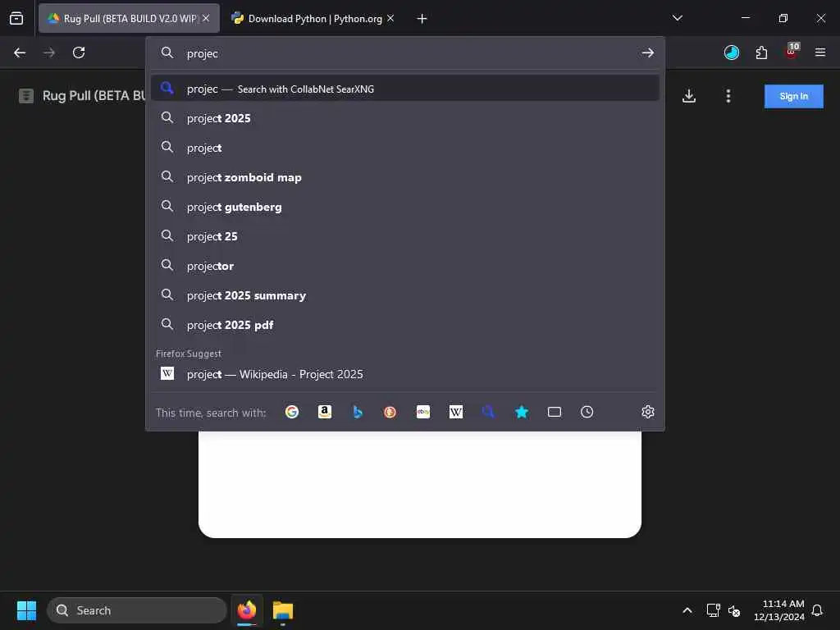840x630 pixels.
Task: Open File Explorer from the taskbar
Action: [283, 610]
